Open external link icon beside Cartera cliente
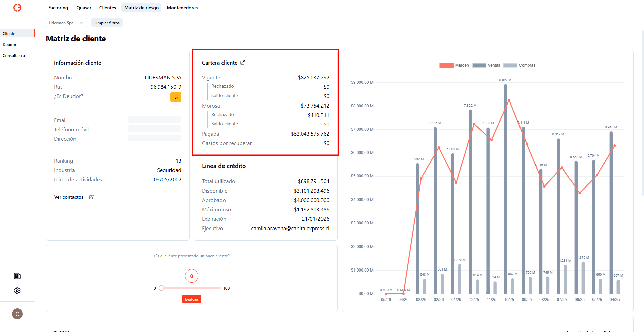 [x=243, y=63]
